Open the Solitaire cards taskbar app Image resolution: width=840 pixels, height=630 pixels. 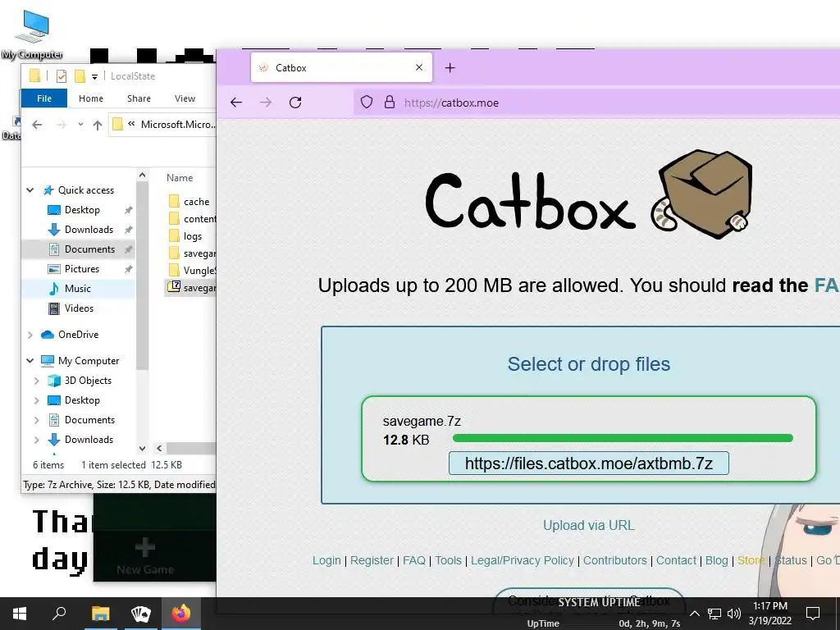(x=141, y=614)
